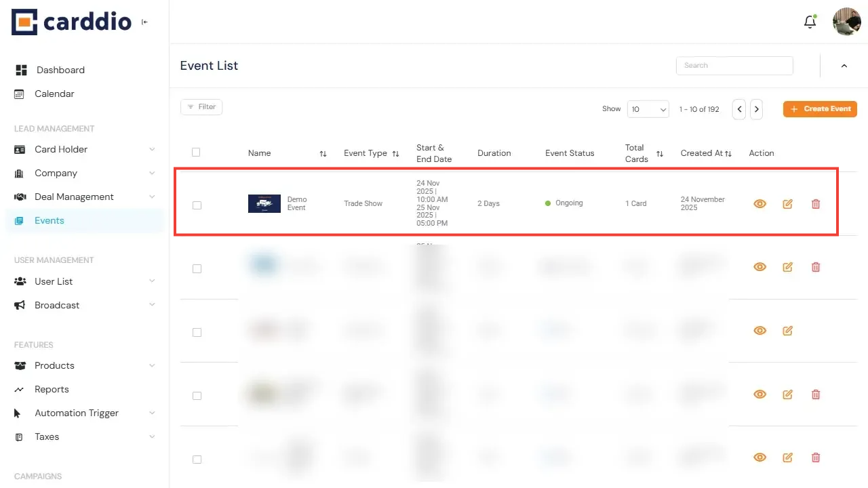This screenshot has width=868, height=488.
Task: Go to next page of events
Action: click(x=756, y=109)
